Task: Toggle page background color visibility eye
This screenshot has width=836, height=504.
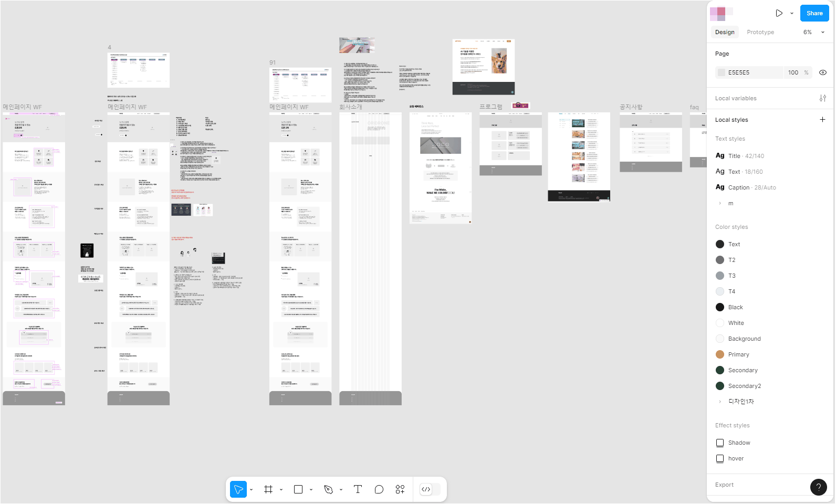Action: coord(822,72)
